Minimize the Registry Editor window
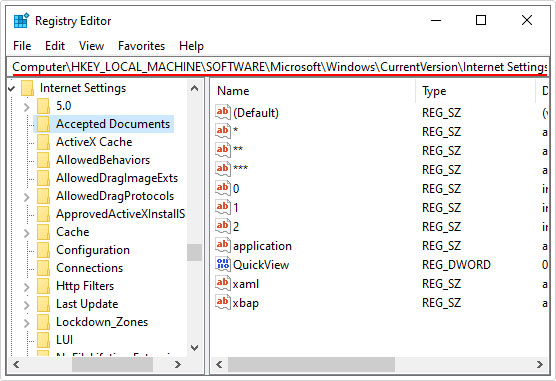556x381 pixels. (436, 20)
